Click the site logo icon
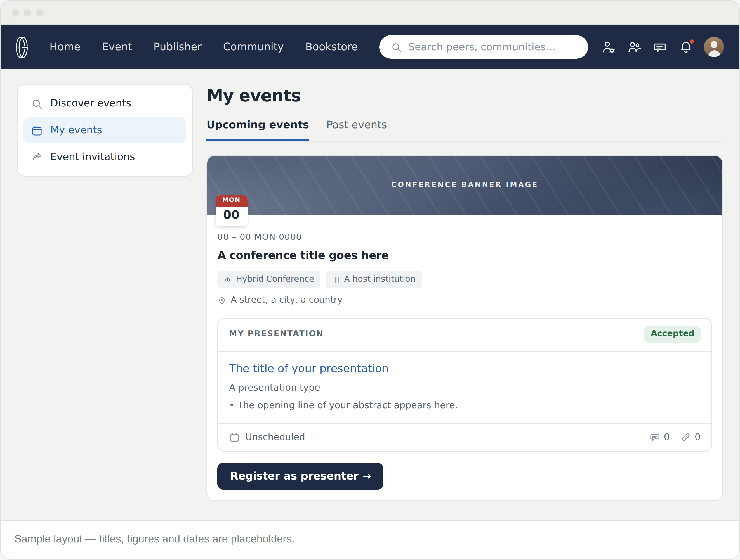The width and height of the screenshot is (740, 560). coord(22,47)
